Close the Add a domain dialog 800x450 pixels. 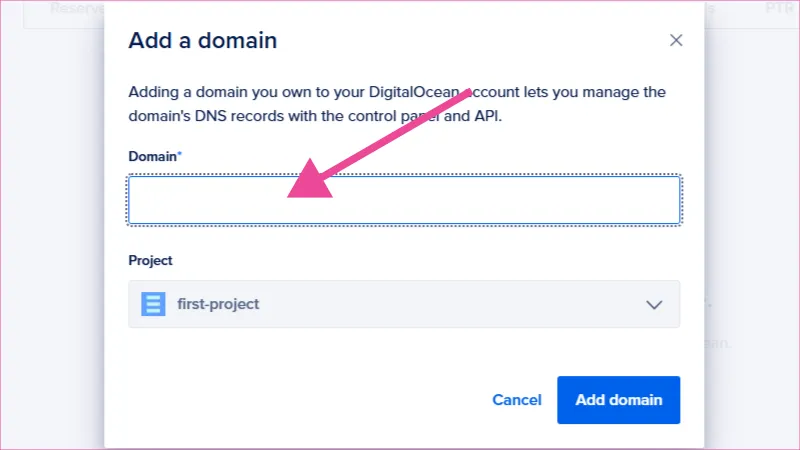coord(676,41)
